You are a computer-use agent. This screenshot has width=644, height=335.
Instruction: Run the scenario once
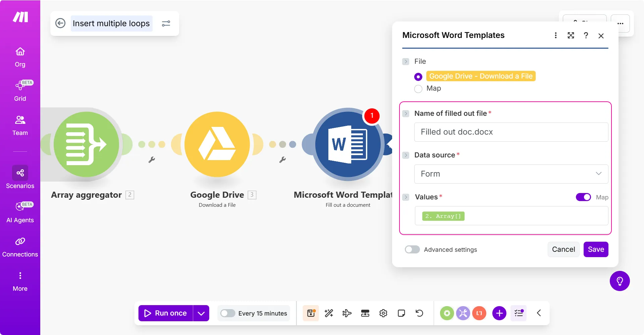pyautogui.click(x=166, y=313)
